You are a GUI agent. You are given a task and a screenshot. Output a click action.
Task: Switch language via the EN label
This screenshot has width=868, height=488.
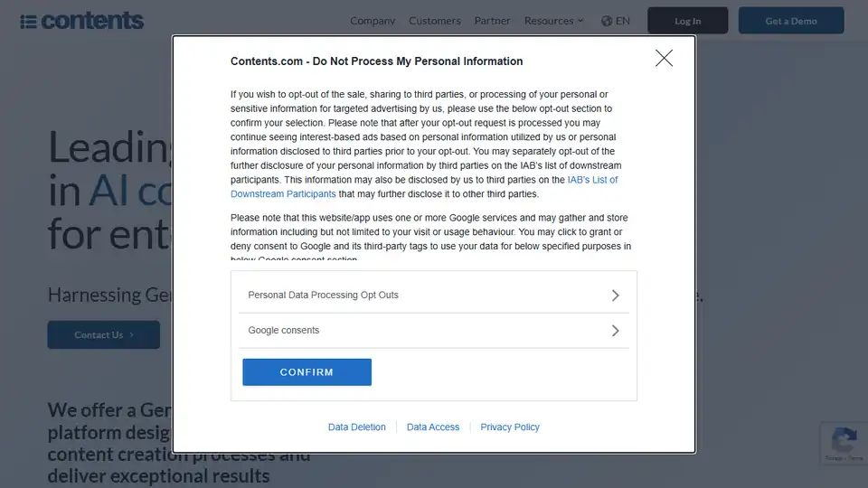pos(623,21)
